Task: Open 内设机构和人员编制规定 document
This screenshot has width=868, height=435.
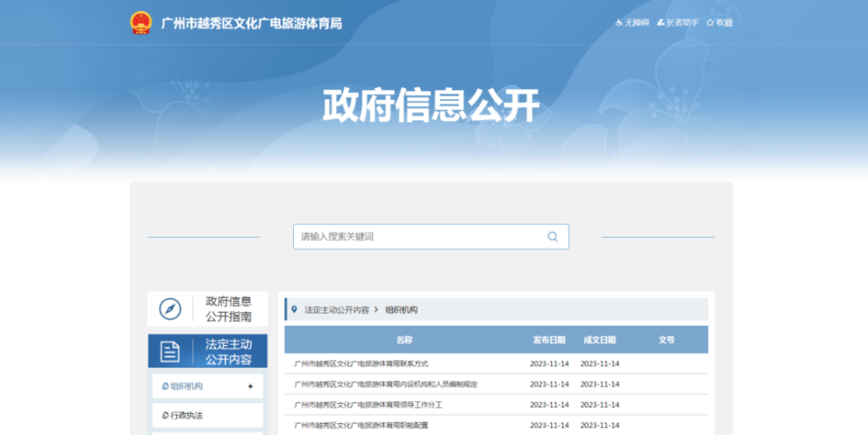Action: [386, 384]
